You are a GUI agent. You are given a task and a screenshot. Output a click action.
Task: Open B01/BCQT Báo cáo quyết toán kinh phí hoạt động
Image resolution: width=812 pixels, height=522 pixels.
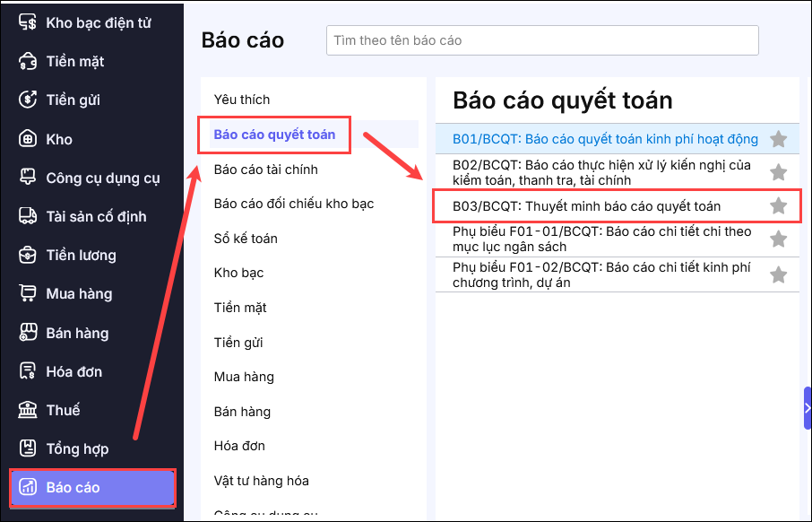[x=605, y=139]
